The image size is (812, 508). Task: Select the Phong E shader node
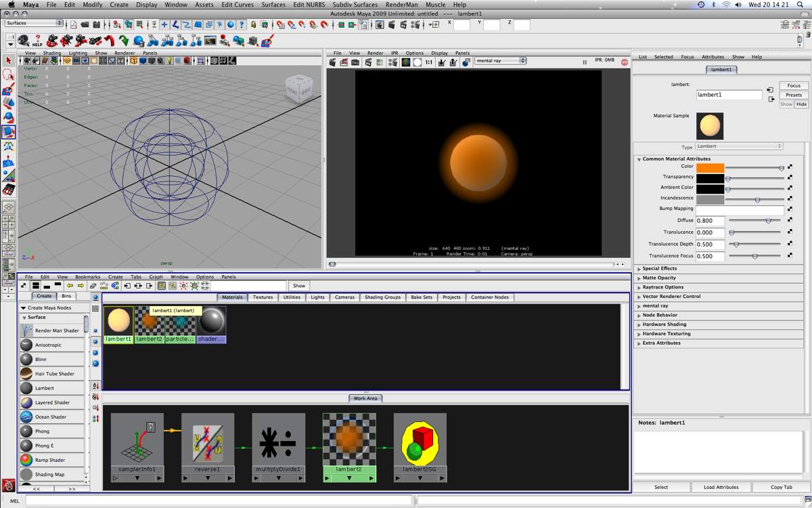[x=26, y=446]
